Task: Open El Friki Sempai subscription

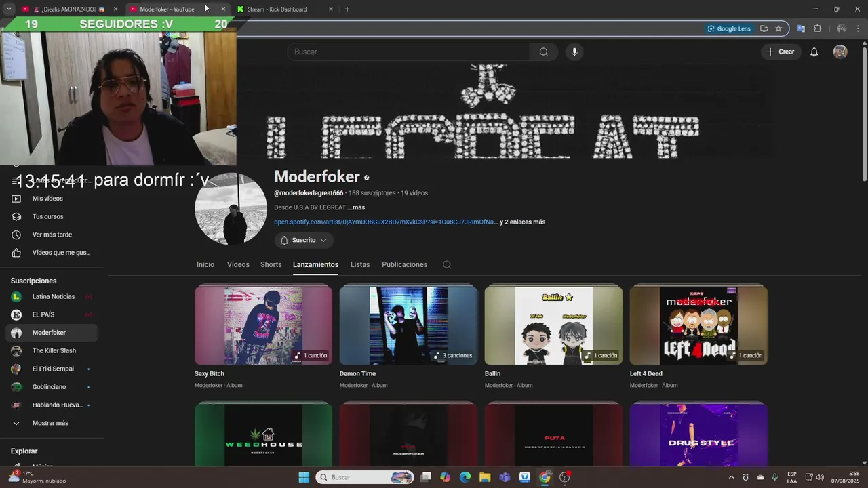Action: (52, 369)
